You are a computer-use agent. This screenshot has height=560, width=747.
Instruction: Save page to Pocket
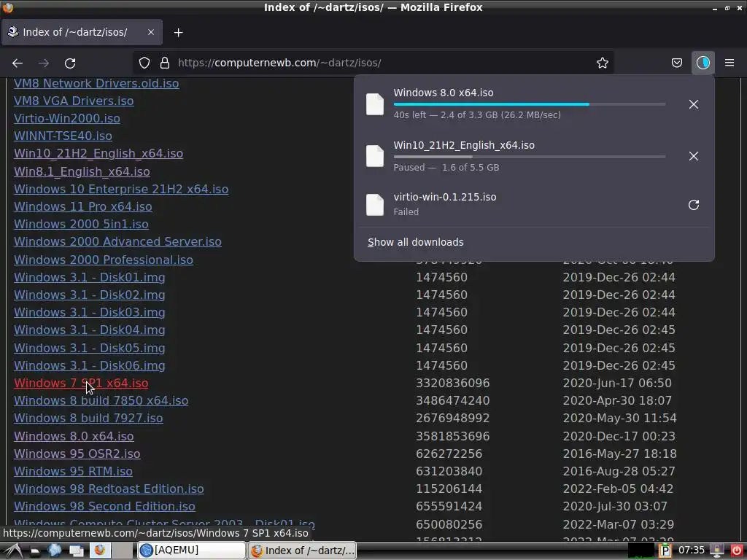(x=676, y=63)
